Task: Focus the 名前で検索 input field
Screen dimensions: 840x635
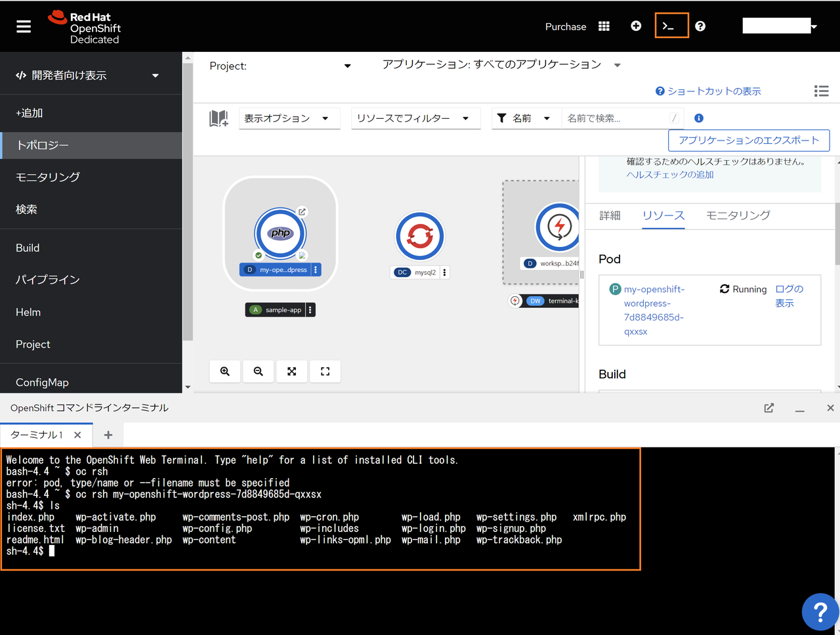Action: click(623, 118)
